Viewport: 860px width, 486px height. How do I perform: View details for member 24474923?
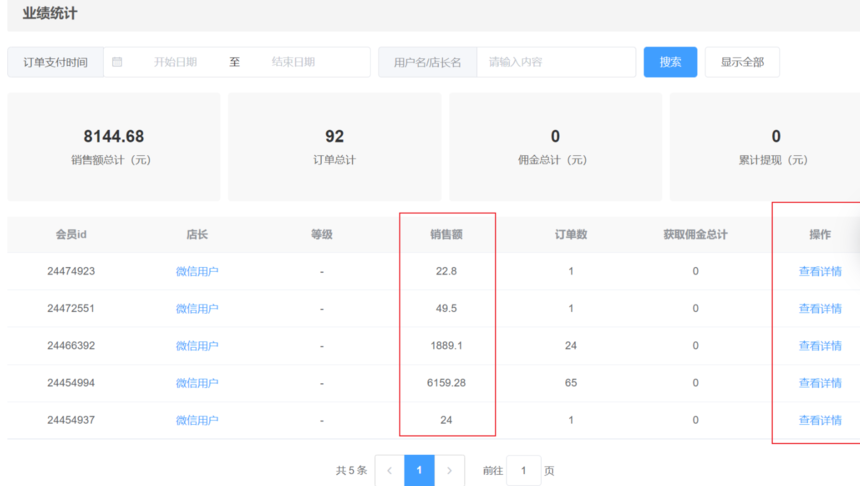pos(819,271)
